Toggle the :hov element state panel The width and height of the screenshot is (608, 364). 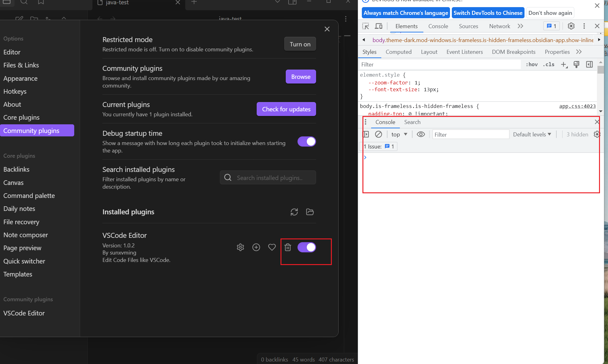[531, 64]
